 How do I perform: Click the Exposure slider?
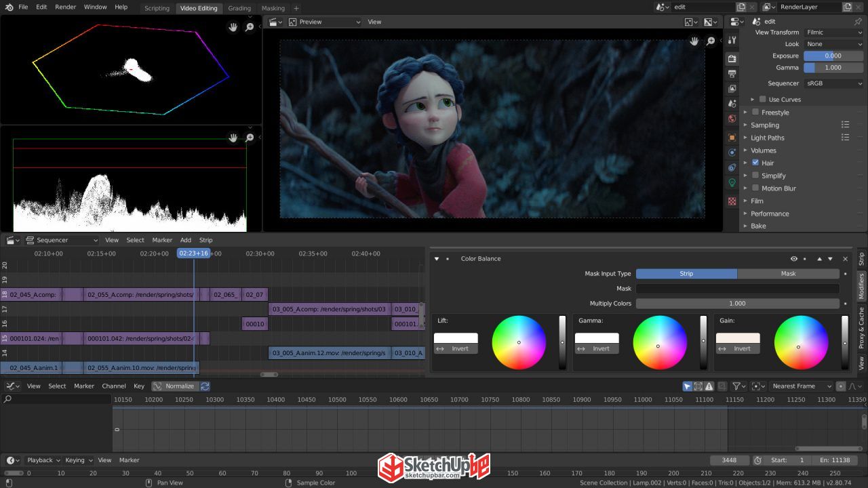833,56
